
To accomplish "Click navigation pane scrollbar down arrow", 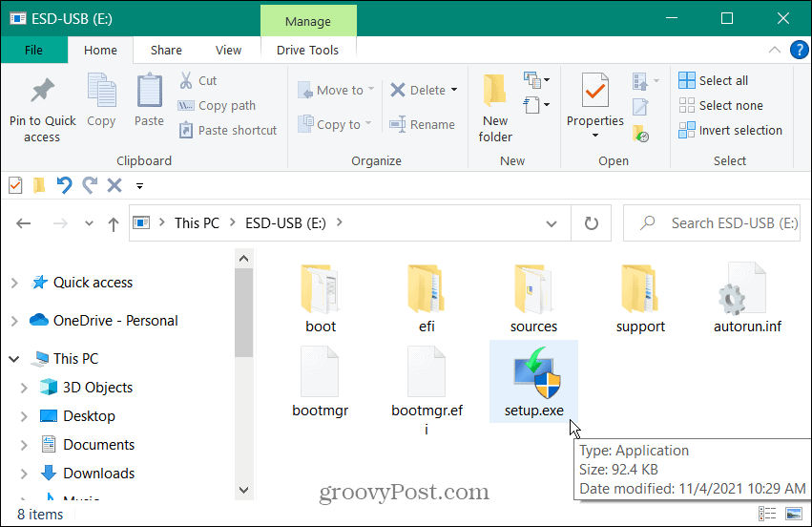I will [244, 490].
